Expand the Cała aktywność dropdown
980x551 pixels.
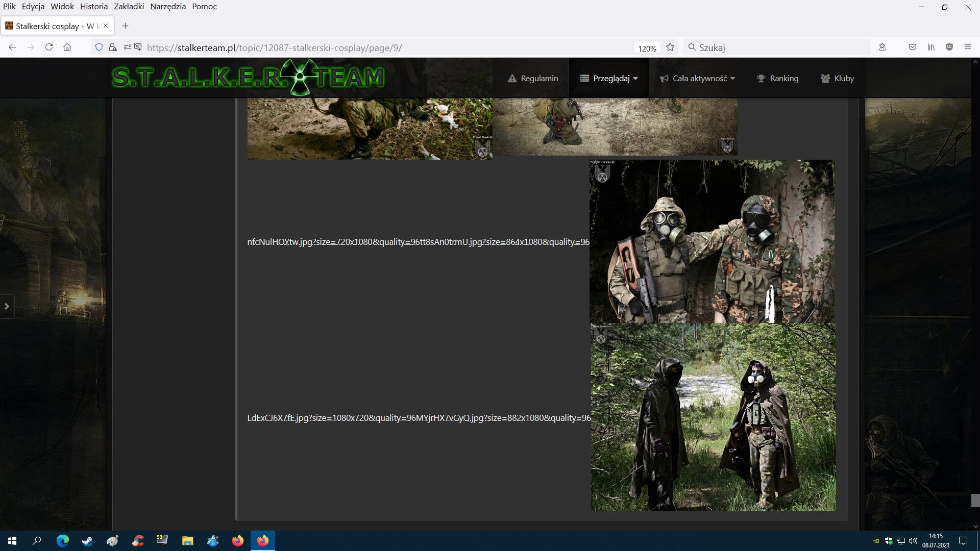tap(697, 78)
